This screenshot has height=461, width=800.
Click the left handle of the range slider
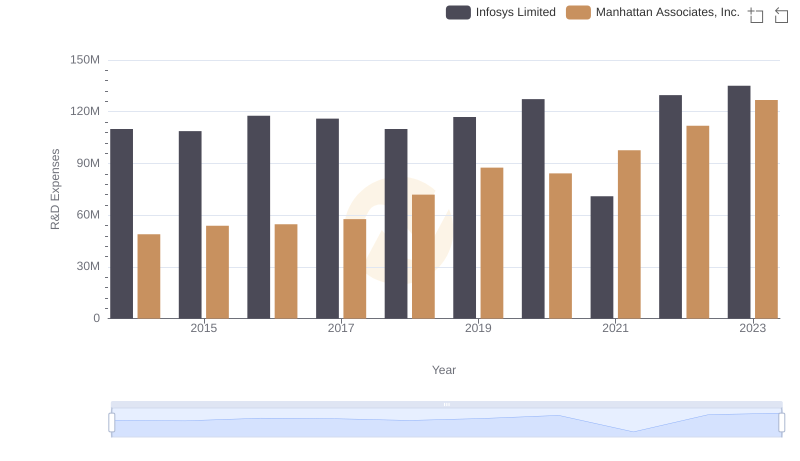point(112,422)
